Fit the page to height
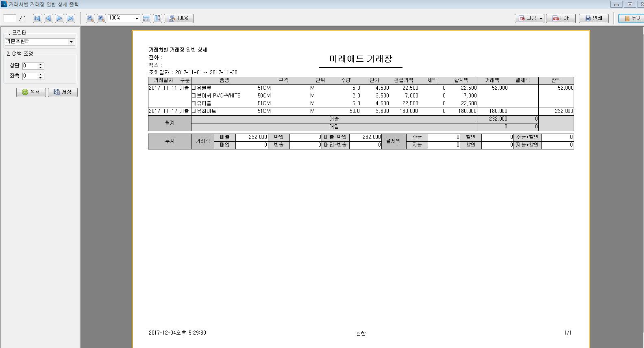The image size is (644, 348). pyautogui.click(x=157, y=18)
